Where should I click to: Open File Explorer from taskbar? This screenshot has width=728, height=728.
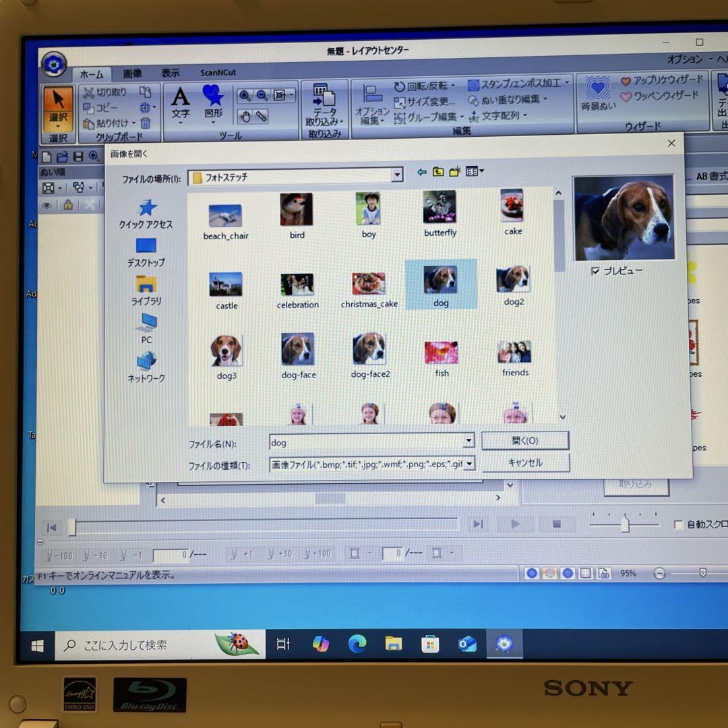[x=393, y=644]
